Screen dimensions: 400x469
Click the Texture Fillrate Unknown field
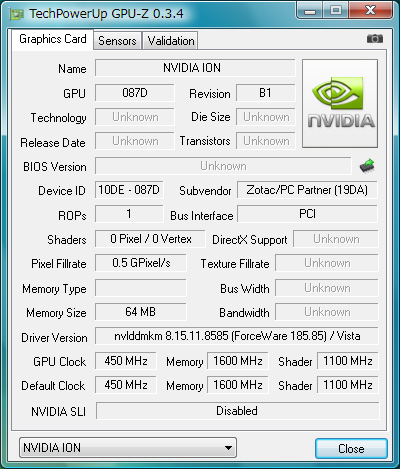point(327,263)
